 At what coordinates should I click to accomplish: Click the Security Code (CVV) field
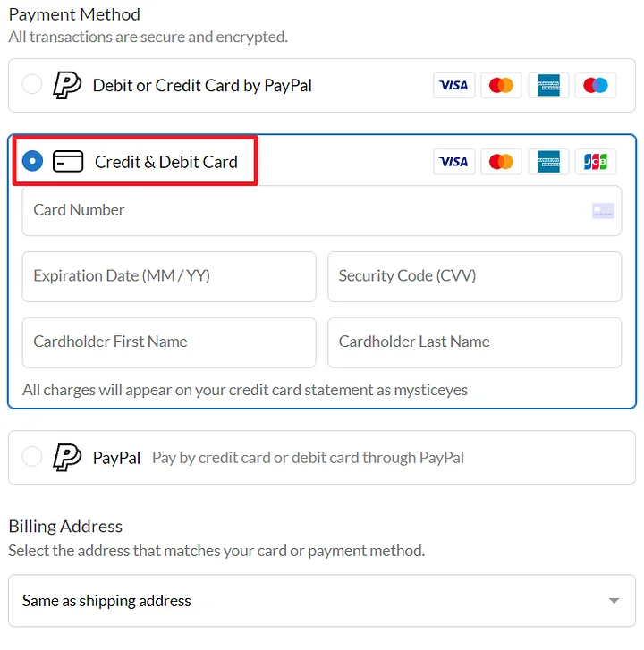[x=474, y=276]
